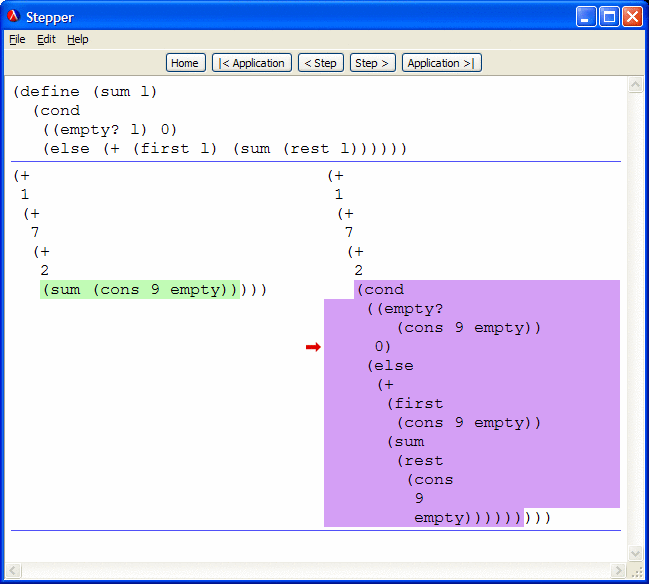This screenshot has height=584, width=649.
Task: Click the "(else (+ (first l) (sum (rest l))))))" line
Action: (x=225, y=149)
